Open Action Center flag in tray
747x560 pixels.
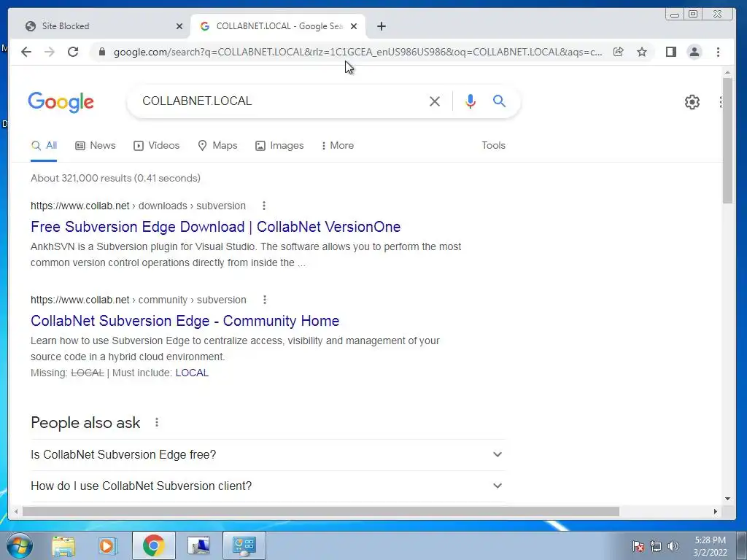[x=638, y=546]
